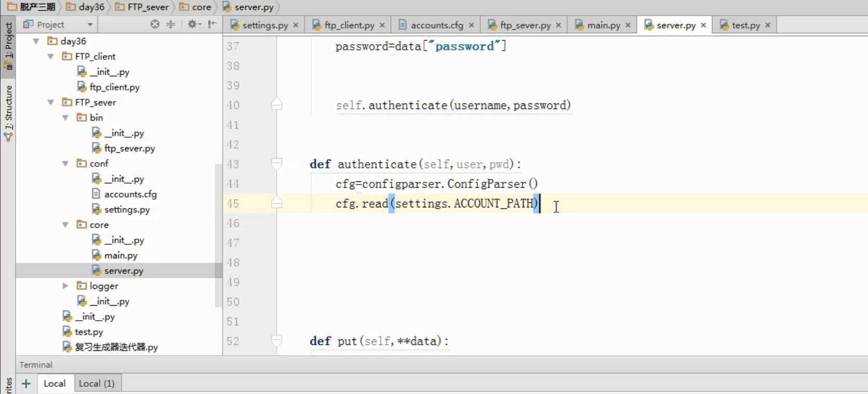Close the test.py editor tab

[x=768, y=25]
